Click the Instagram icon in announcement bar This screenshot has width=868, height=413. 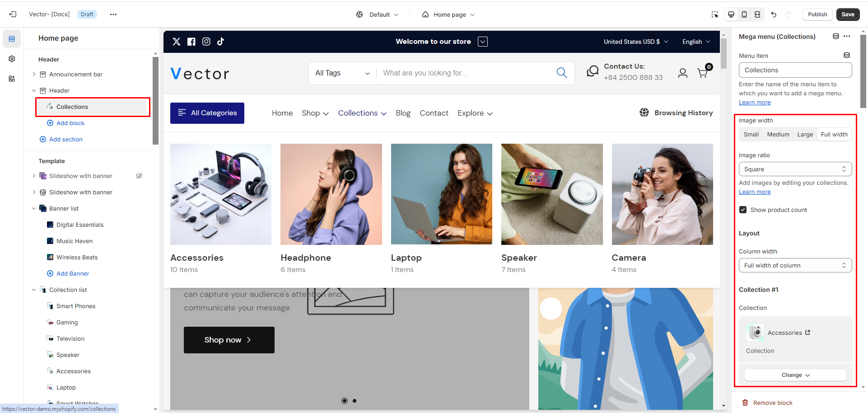pos(206,42)
